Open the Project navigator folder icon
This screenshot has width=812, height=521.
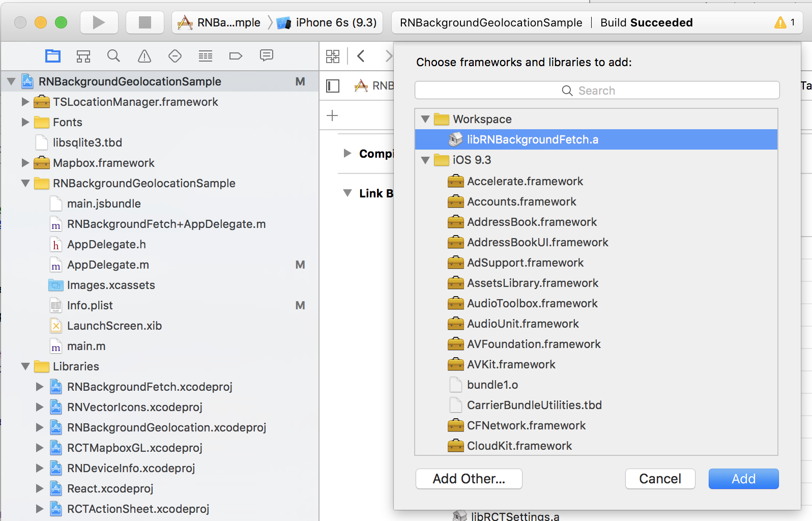coord(53,56)
